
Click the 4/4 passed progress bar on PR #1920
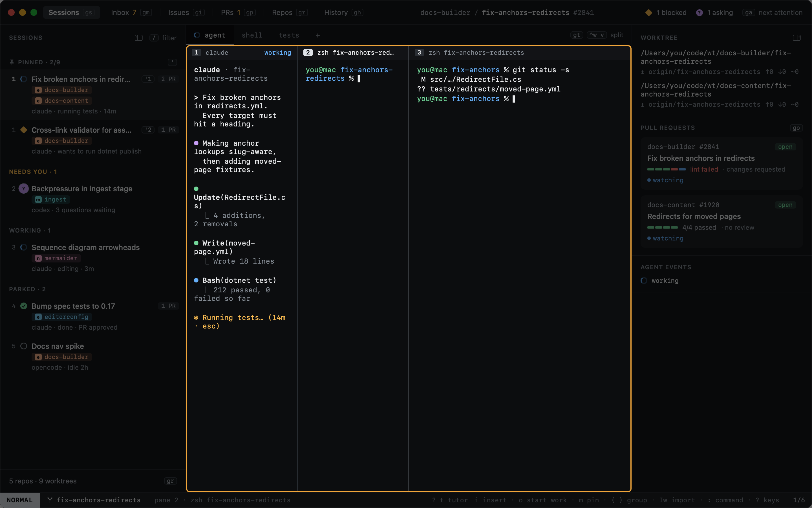[x=662, y=227]
